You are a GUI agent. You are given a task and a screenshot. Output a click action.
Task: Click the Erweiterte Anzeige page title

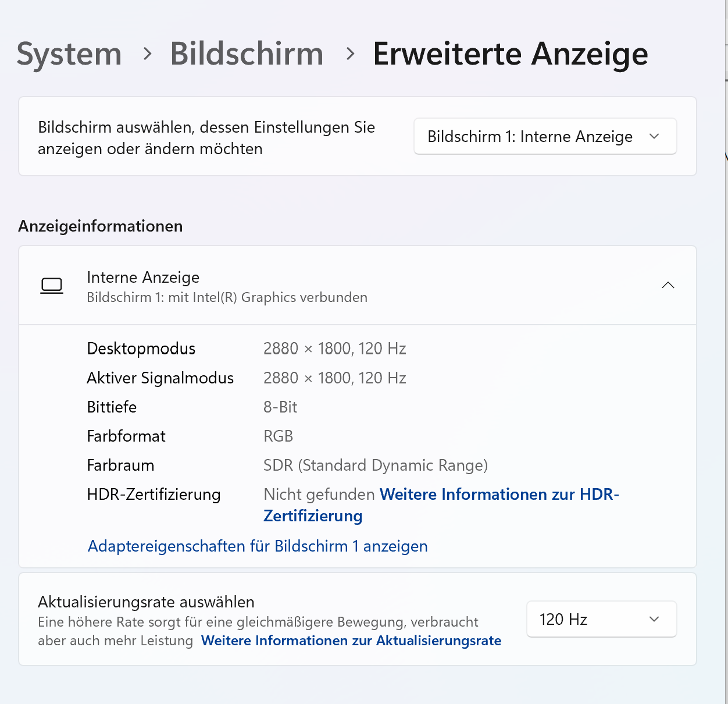511,54
